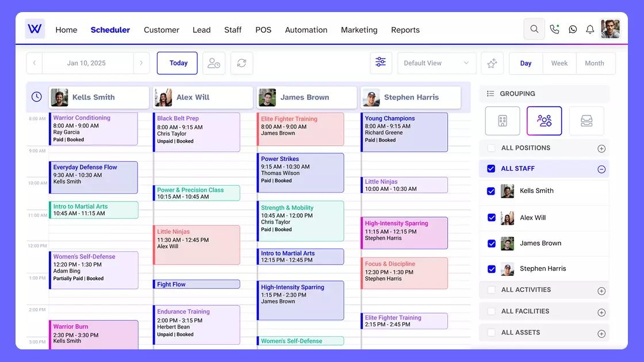Click the sparkle favorites icon
This screenshot has height=362, width=644.
click(492, 63)
